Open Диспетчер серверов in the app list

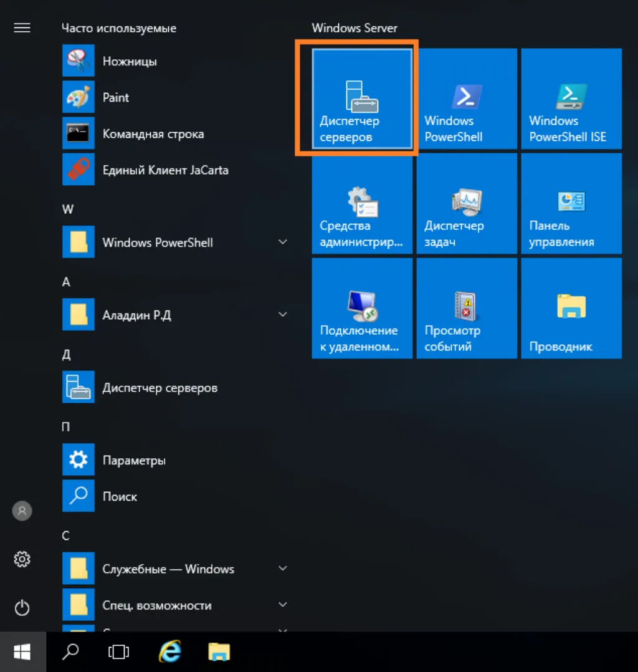pyautogui.click(x=176, y=388)
